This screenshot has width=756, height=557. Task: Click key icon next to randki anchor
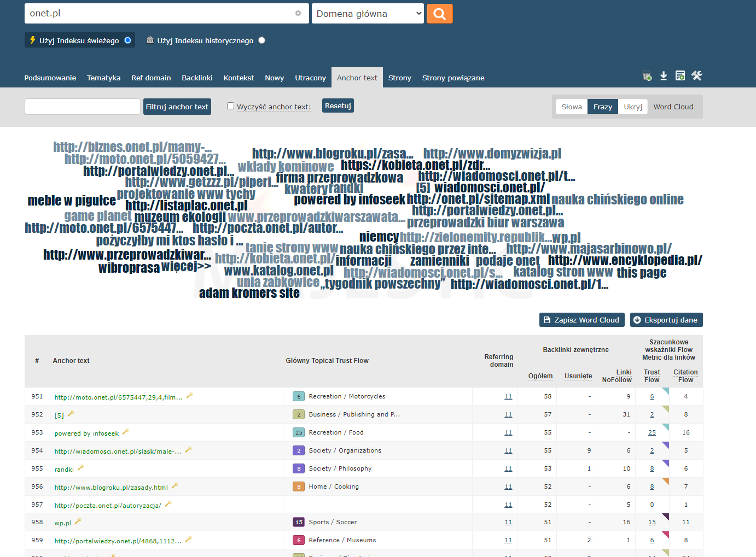(x=80, y=468)
